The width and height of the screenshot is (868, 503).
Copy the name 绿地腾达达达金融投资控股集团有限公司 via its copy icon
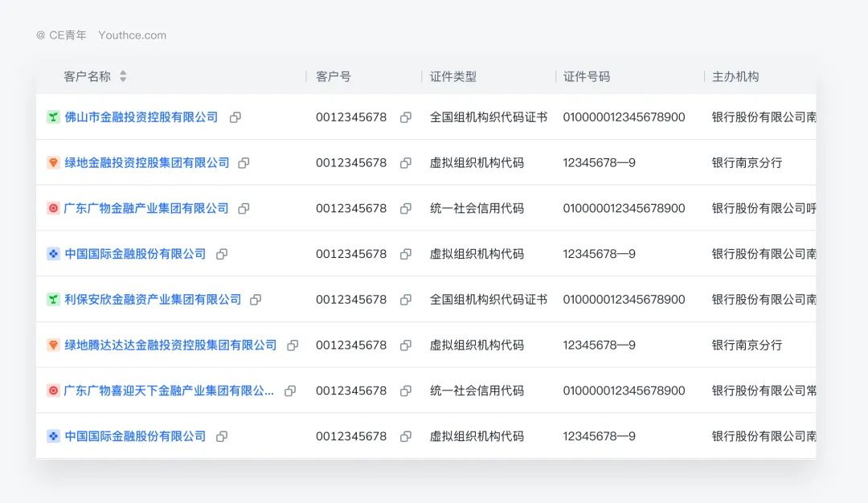pos(293,346)
